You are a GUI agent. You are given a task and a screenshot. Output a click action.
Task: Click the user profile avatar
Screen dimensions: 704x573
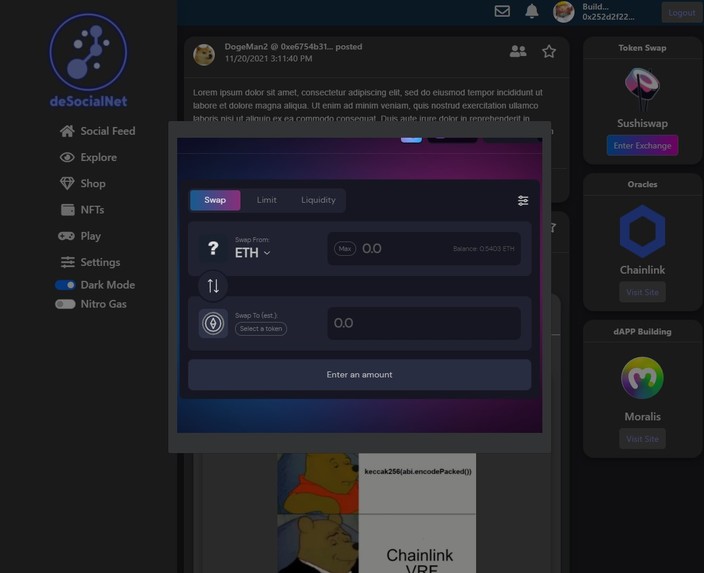[x=563, y=12]
